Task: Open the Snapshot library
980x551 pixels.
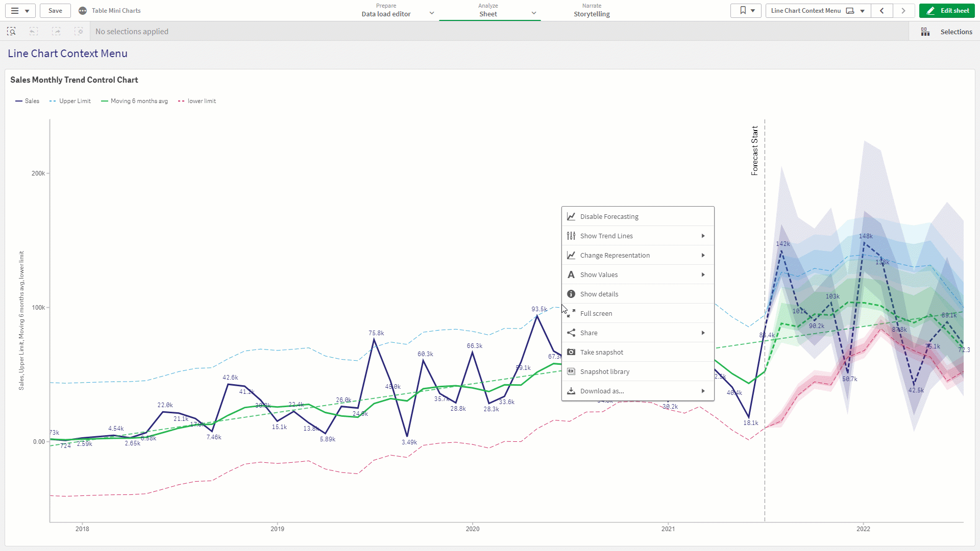Action: coord(605,371)
